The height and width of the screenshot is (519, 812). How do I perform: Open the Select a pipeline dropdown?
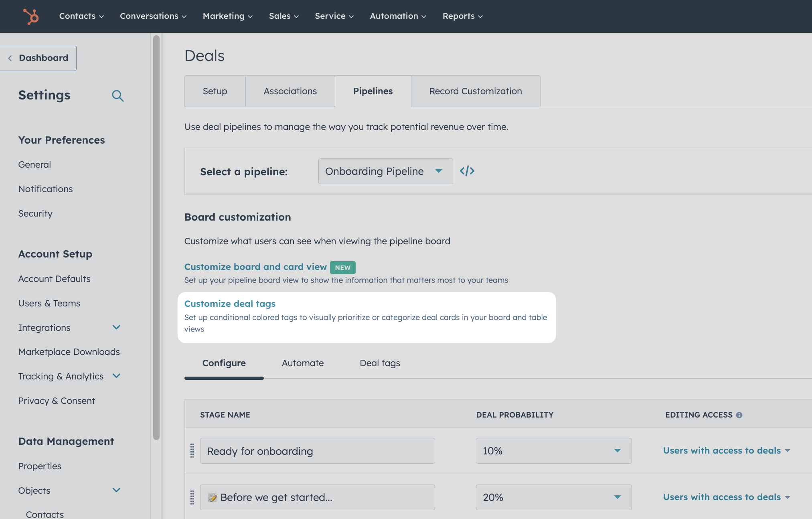point(384,171)
